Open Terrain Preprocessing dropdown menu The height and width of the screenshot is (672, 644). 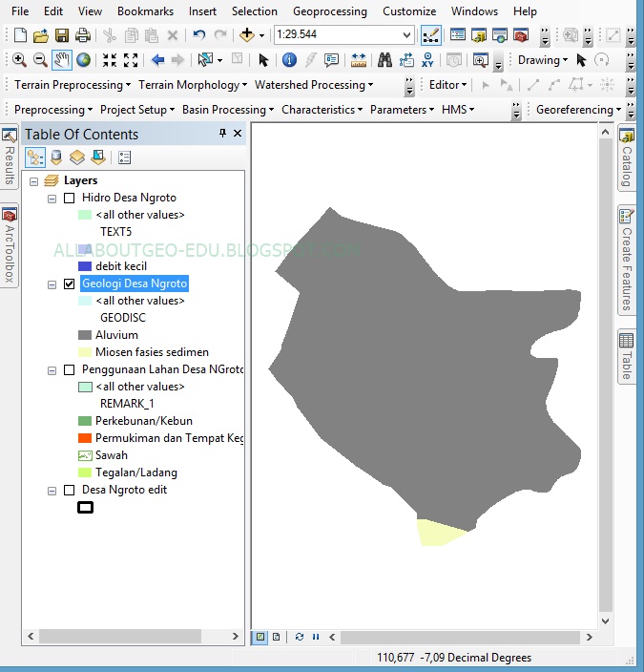(x=73, y=85)
